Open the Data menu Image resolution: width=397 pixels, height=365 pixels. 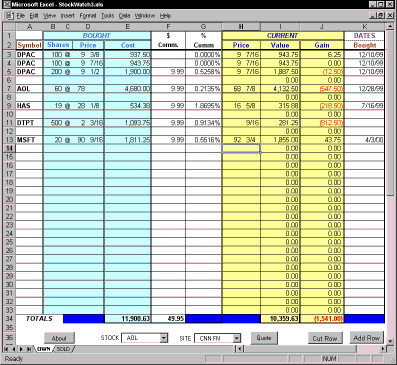(124, 16)
